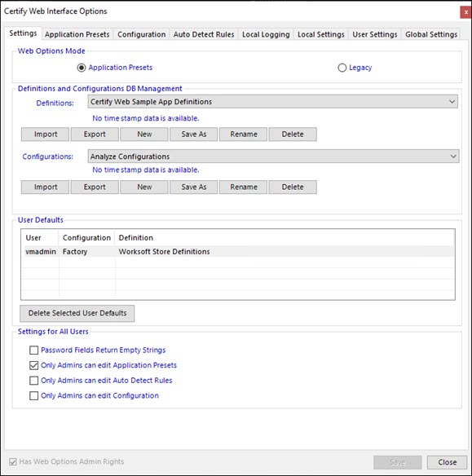Click the Definition column header

click(x=285, y=238)
